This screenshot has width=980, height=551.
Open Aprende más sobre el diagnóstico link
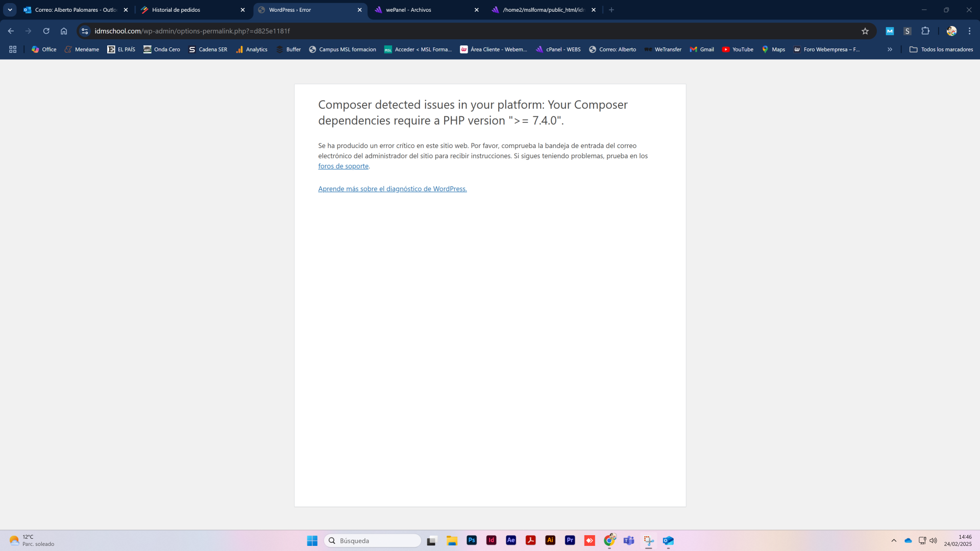pyautogui.click(x=393, y=189)
